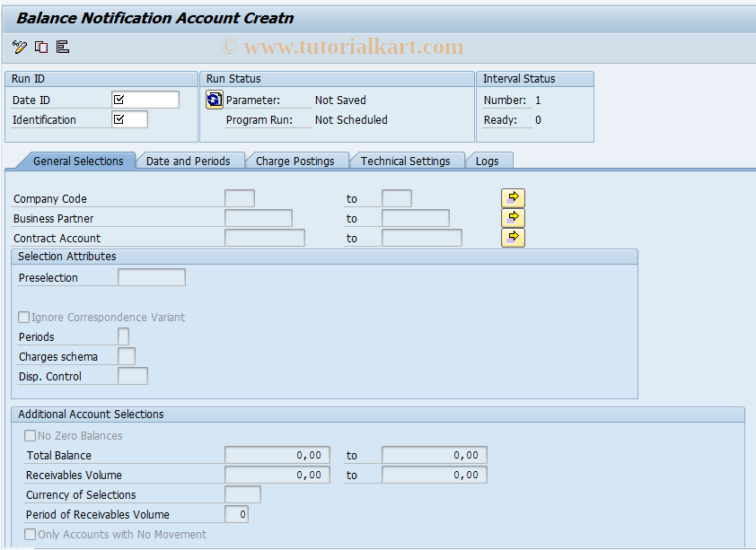Switch to the Charge Postings tab
756x550 pixels.
point(297,162)
